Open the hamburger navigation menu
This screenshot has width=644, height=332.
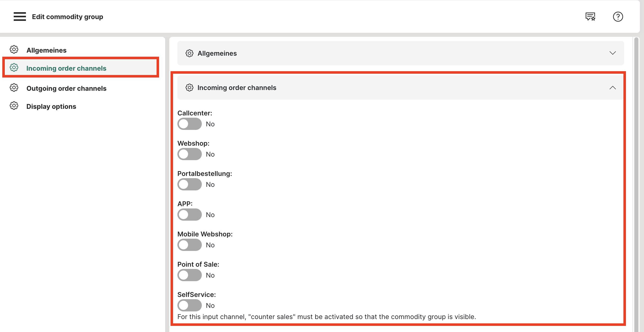[x=20, y=17]
